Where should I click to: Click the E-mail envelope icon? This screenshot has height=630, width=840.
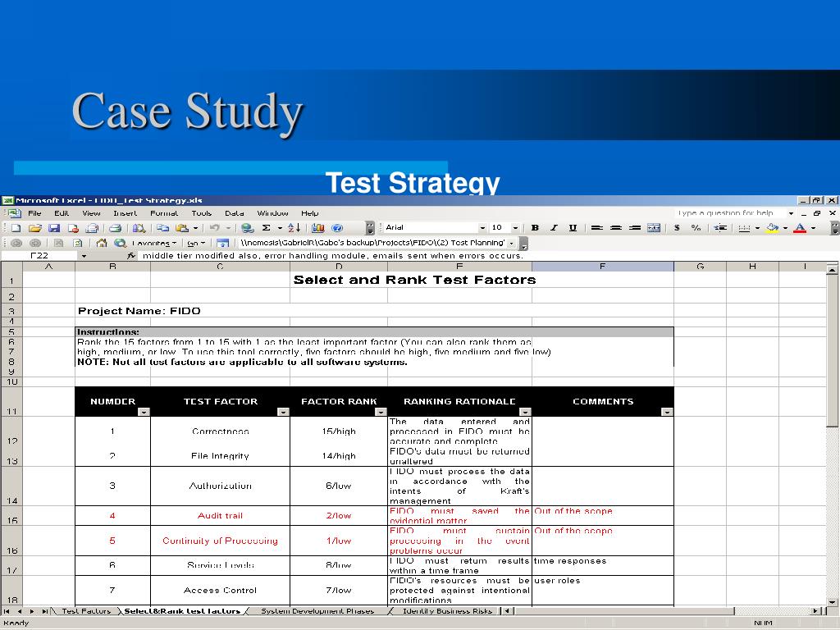tap(92, 228)
